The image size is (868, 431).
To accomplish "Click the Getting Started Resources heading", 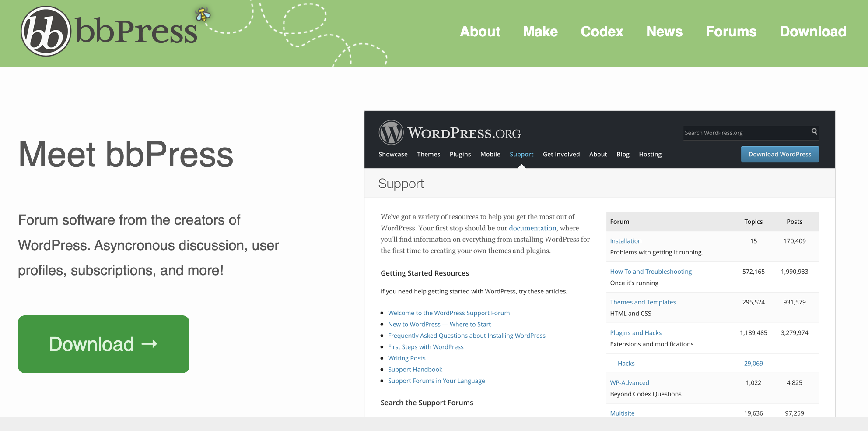I will pos(424,273).
